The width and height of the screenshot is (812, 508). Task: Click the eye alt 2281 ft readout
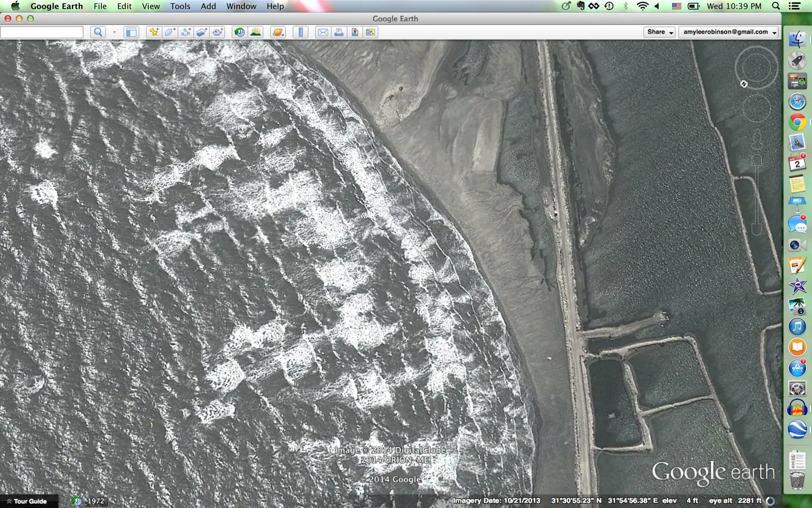pyautogui.click(x=735, y=500)
